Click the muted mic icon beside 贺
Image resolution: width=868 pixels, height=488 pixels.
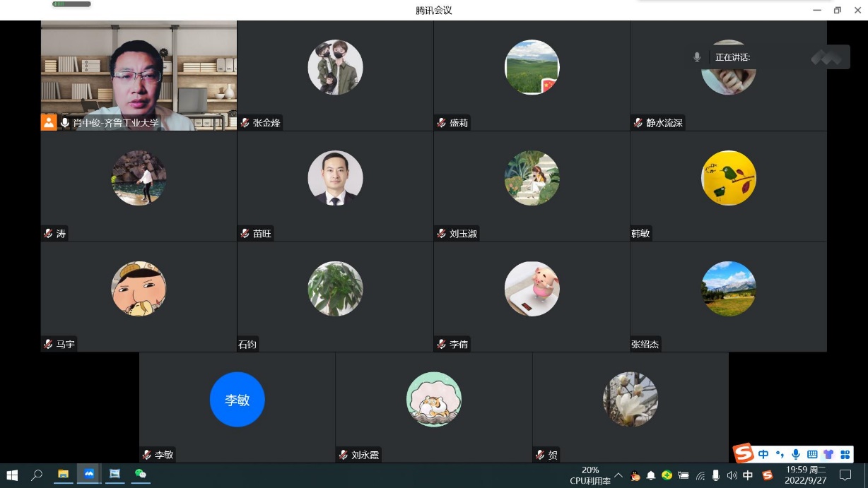tap(540, 456)
